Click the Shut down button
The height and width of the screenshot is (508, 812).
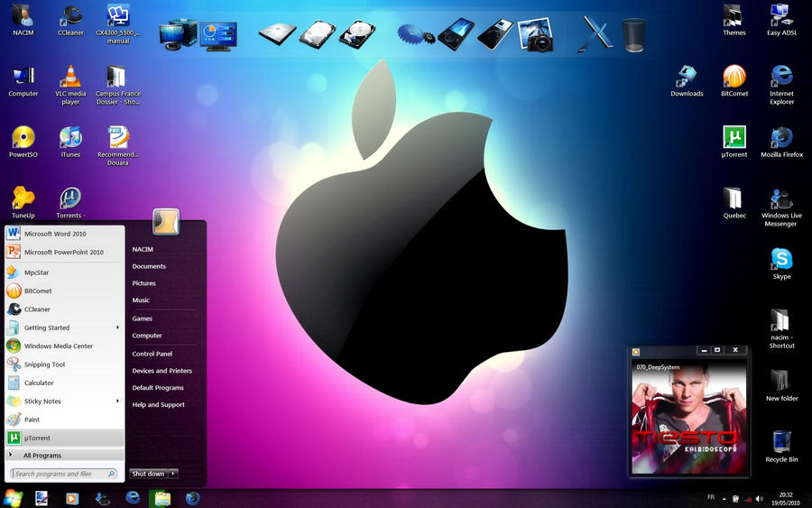(x=149, y=474)
